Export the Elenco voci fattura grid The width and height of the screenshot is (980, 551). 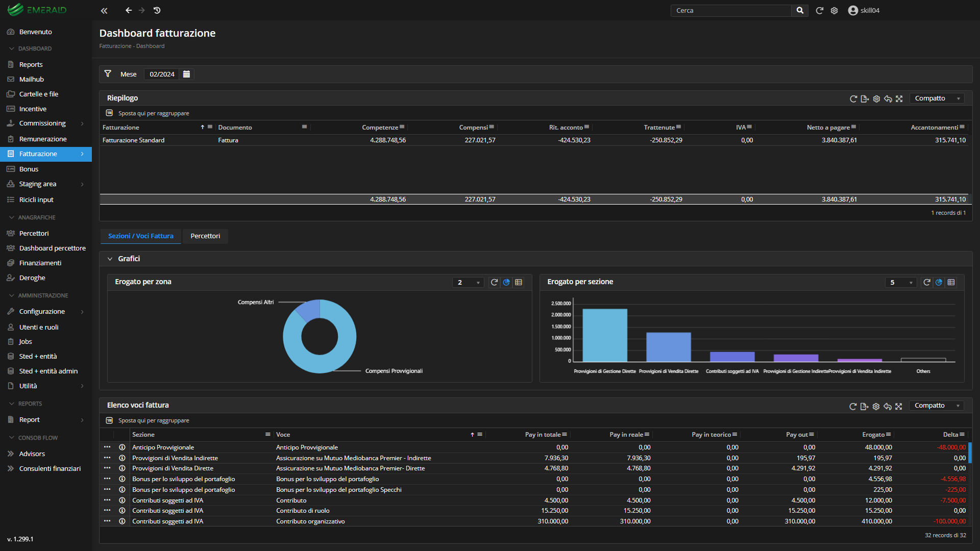[864, 406]
